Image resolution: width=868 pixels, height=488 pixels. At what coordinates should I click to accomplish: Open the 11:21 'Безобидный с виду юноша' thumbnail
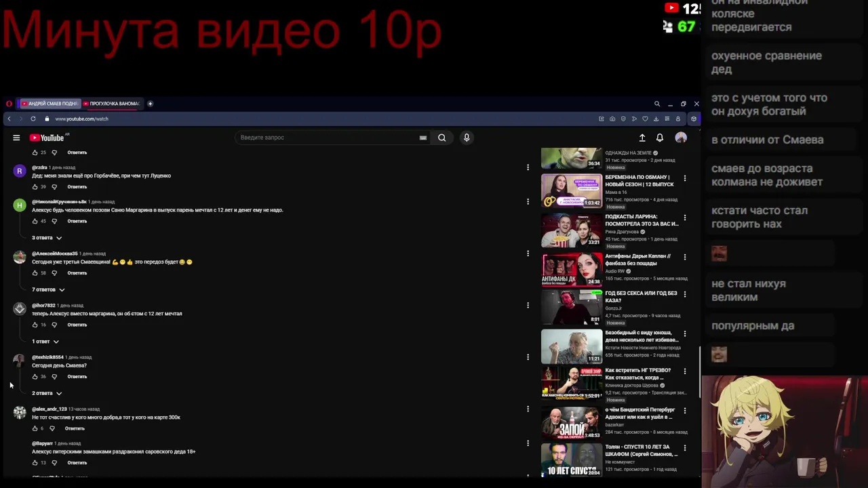[572, 346]
